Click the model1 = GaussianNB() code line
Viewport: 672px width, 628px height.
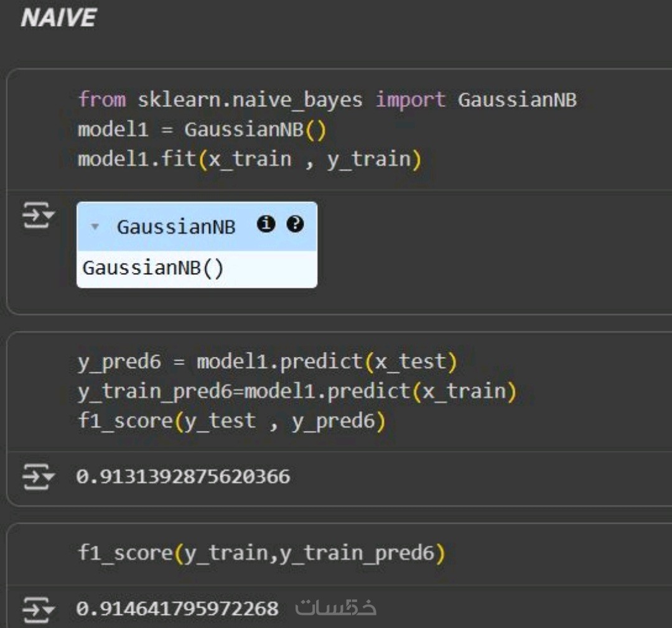(x=202, y=129)
